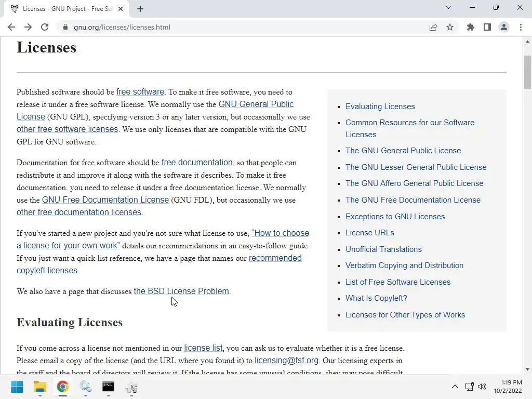Viewport: 532px width, 399px height.
Task: Jump to 'Verbatim Copying and Distribution'
Action: (404, 265)
